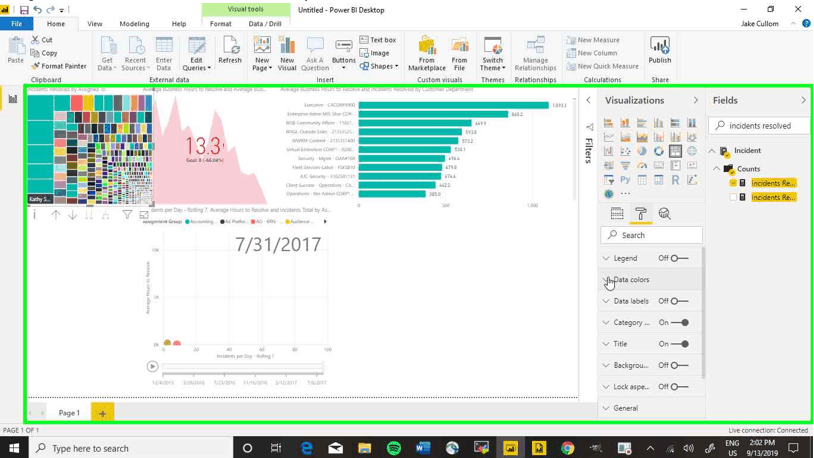
Task: Choose the Ribbon chart visualization
Action: click(691, 137)
